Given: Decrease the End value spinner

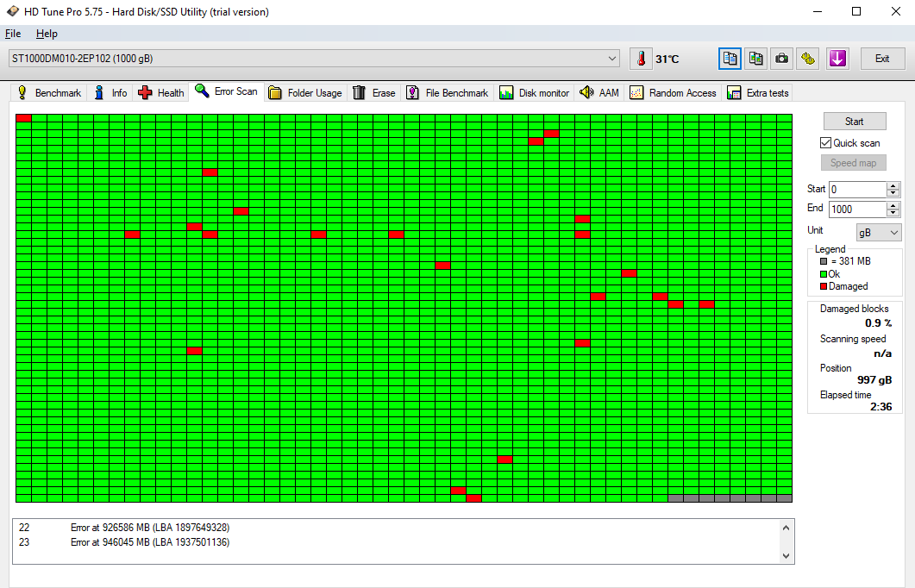Looking at the screenshot, I should click(x=893, y=212).
